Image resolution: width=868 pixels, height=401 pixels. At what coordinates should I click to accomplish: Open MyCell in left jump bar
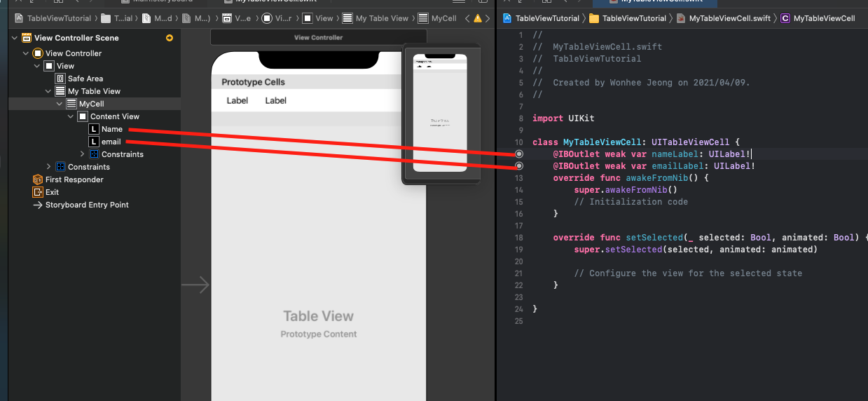click(x=438, y=18)
